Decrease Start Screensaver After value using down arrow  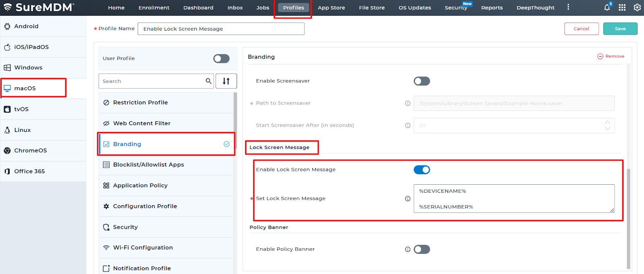pyautogui.click(x=608, y=129)
